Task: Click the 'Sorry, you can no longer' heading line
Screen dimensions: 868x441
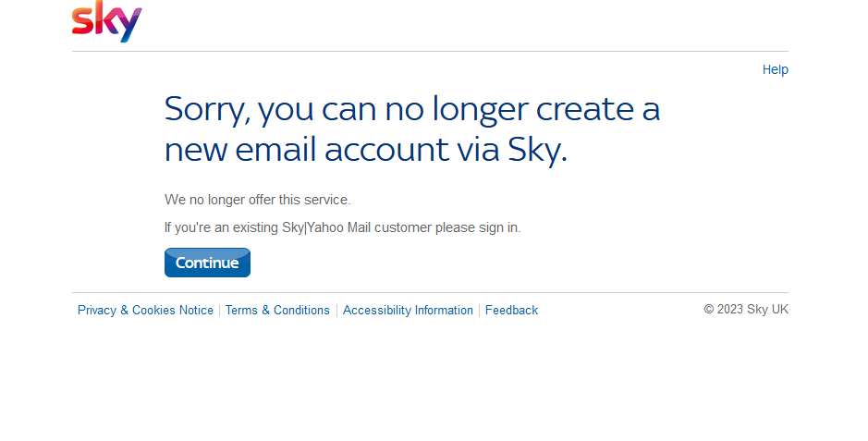Action: (x=411, y=109)
